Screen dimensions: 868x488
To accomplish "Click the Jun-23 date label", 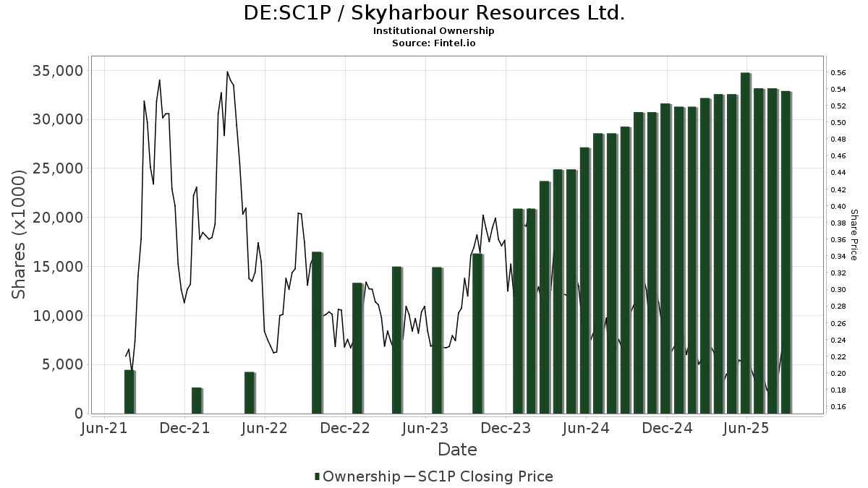I will 426,428.
